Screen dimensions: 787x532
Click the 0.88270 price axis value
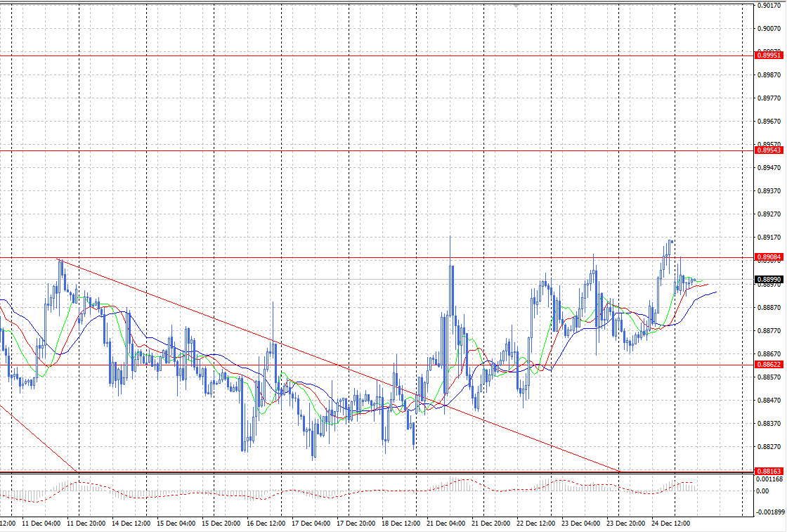pos(769,447)
